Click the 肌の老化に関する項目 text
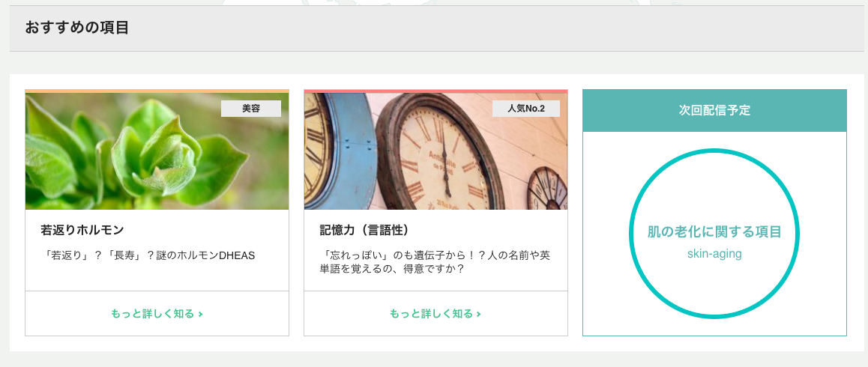868x367 pixels. [714, 232]
